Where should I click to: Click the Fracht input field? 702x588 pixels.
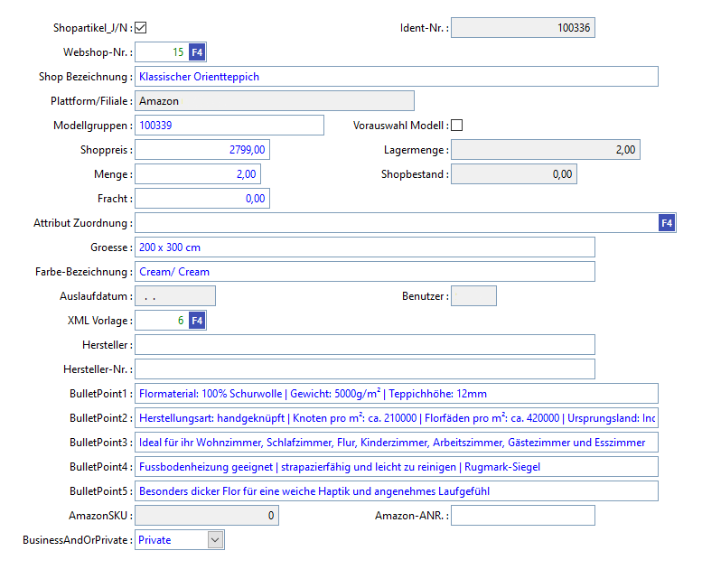pos(202,199)
